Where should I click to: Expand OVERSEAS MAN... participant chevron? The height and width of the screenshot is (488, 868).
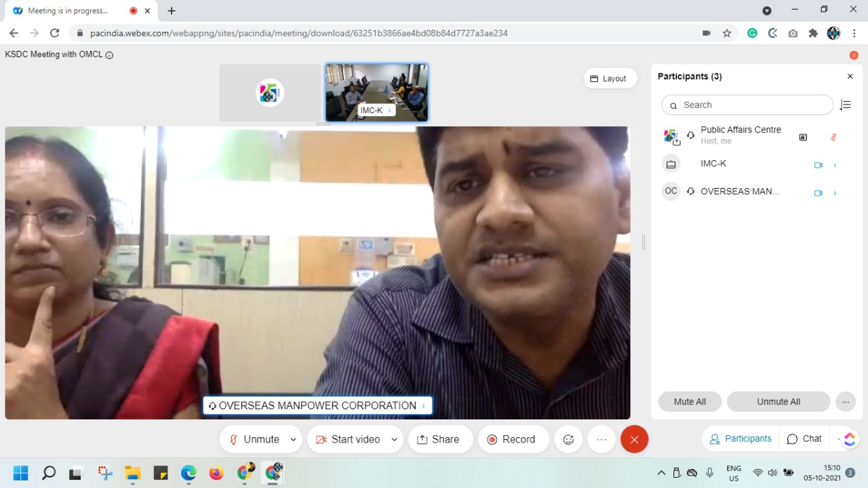tap(835, 193)
